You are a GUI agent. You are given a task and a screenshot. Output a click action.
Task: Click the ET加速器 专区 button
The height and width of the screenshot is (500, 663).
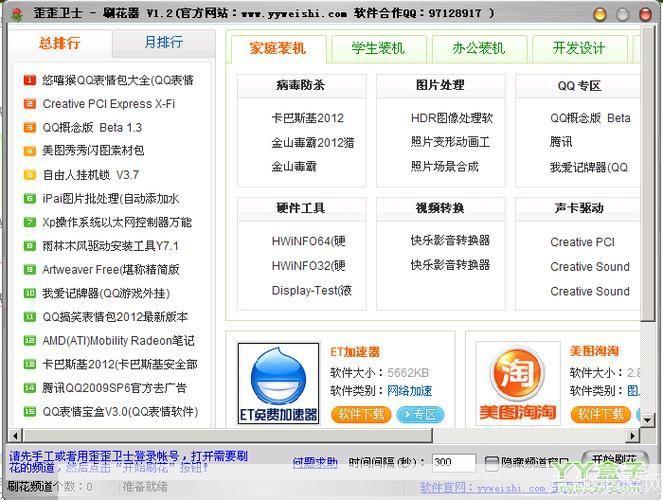(x=420, y=415)
